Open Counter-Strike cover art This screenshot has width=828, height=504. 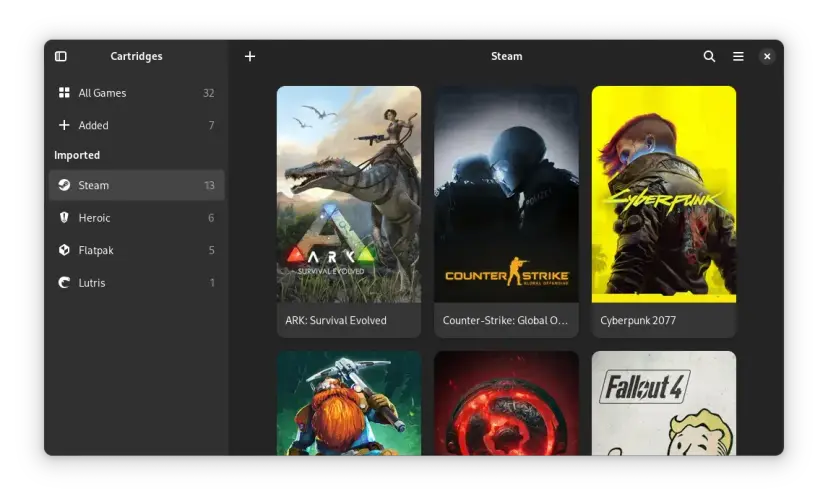506,194
